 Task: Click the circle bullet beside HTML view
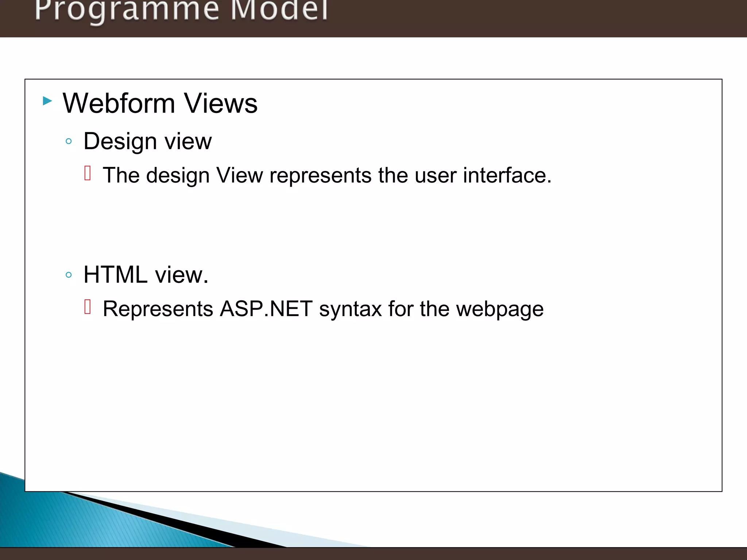coord(69,275)
